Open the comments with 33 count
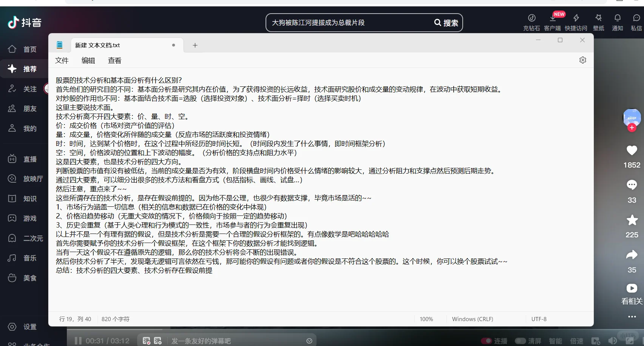This screenshot has width=644, height=346. click(632, 185)
